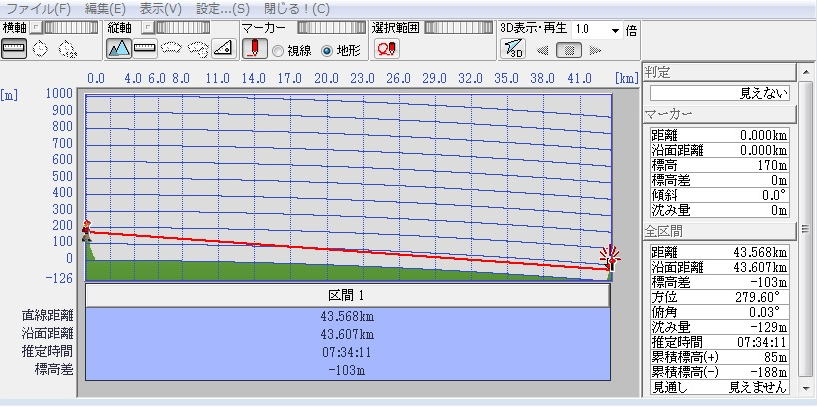
Task: Click the 43.607km surface distance cell in 区間 1
Action: (348, 334)
